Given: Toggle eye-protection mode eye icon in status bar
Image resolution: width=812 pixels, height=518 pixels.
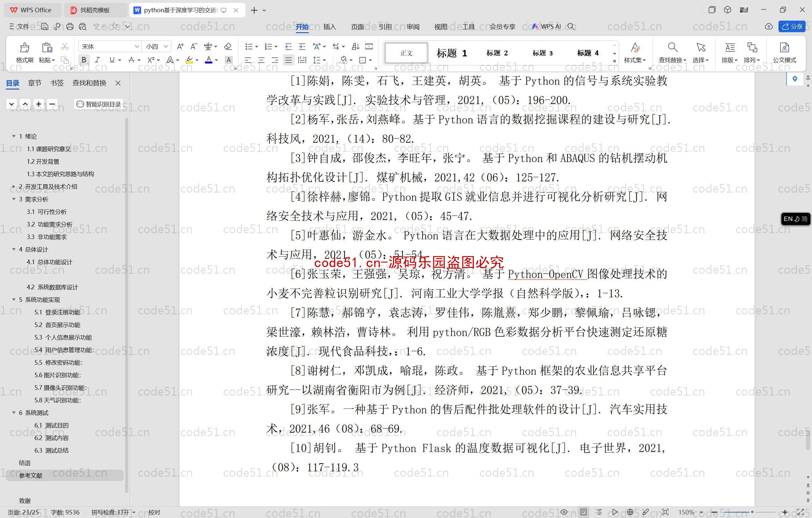Looking at the screenshot, I should 564,512.
